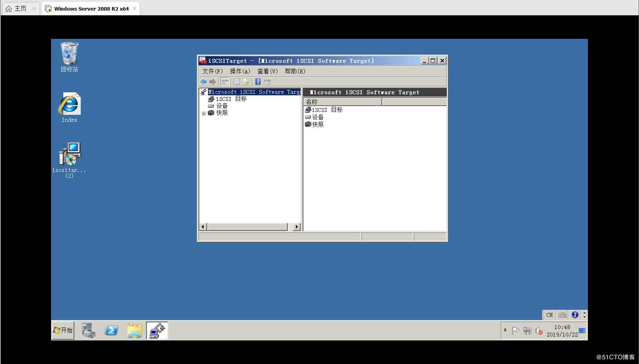Image resolution: width=639 pixels, height=364 pixels.
Task: Close the Windows Server 2008 R2 x64 tab
Action: (135, 9)
